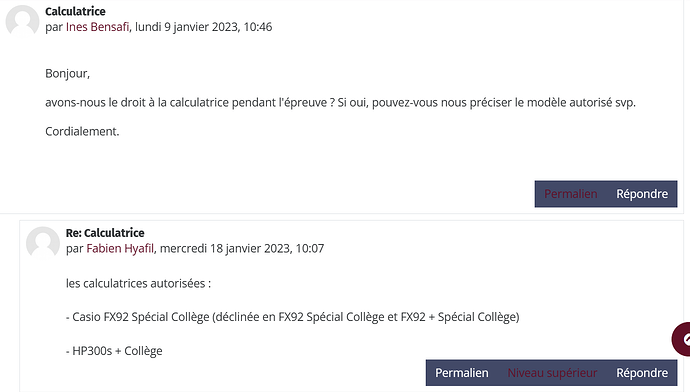Click Ines Bensafi's profile avatar
The width and height of the screenshot is (690, 392).
click(x=22, y=21)
